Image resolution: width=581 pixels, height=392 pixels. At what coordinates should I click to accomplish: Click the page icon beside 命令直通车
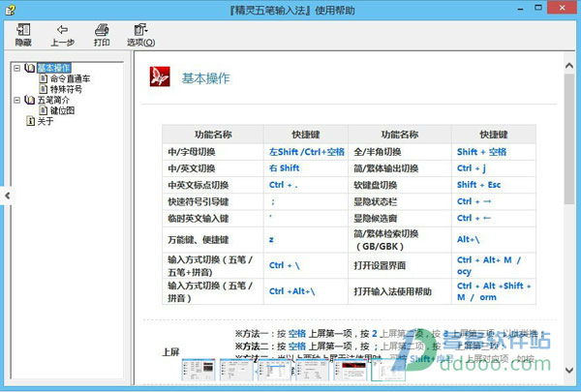[44, 78]
